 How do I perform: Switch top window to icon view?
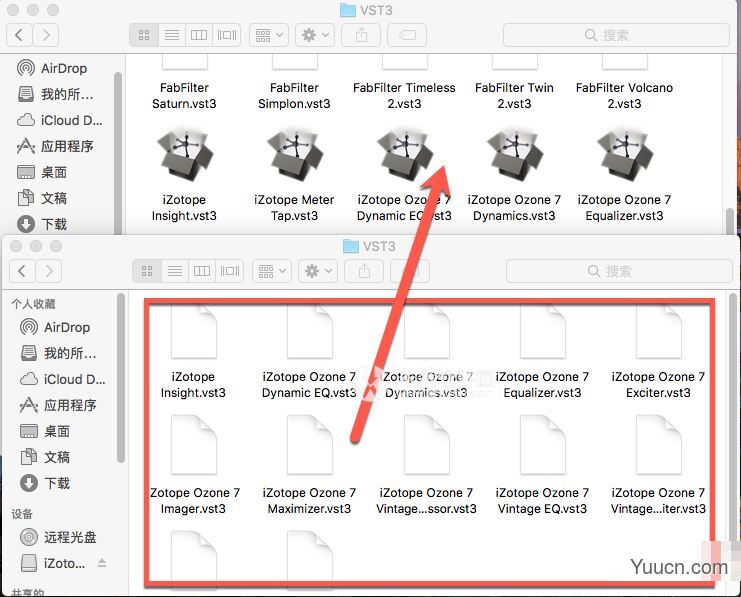144,35
